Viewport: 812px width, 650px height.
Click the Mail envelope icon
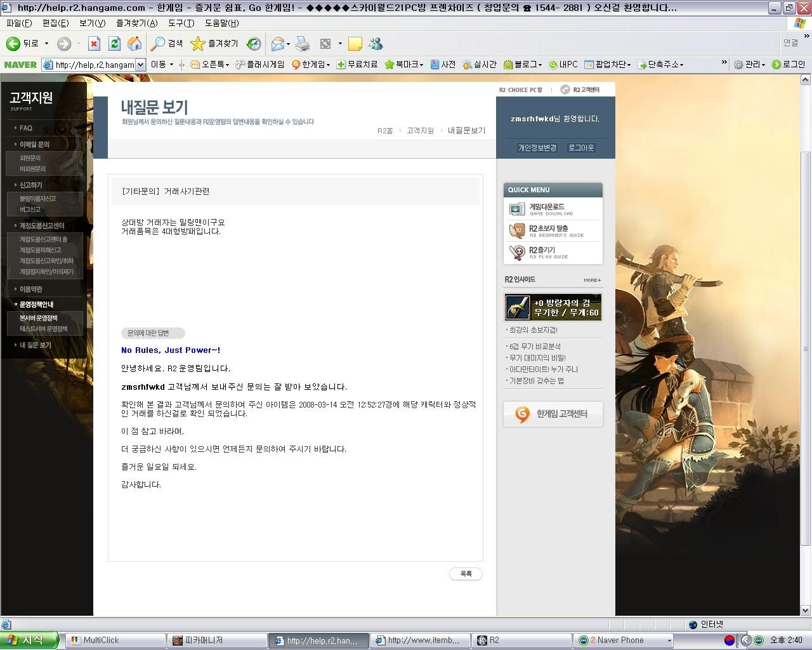pyautogui.click(x=277, y=44)
